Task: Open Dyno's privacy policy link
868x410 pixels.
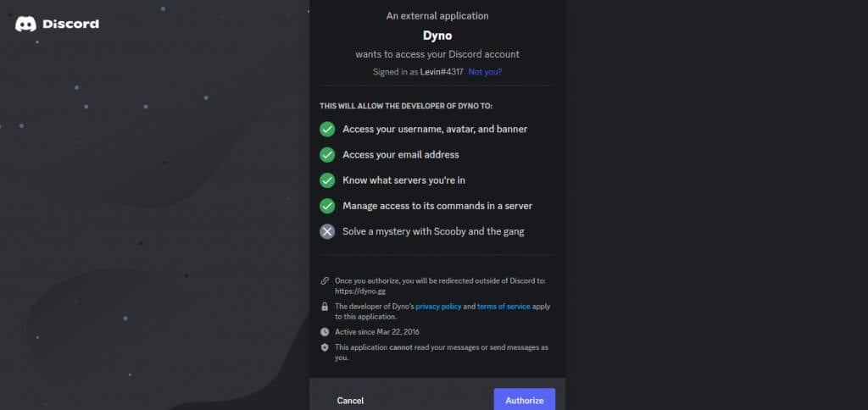Action: tap(438, 307)
